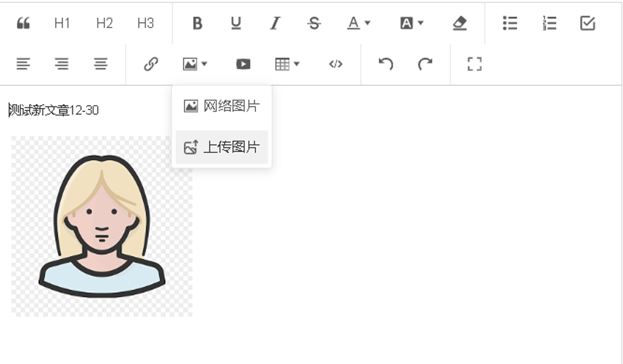Choose 网络图片 from the image menu
The width and height of the screenshot is (623, 364).
click(222, 107)
